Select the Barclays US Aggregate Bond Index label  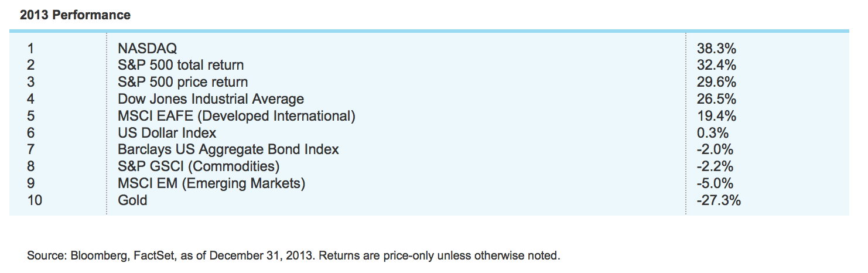[228, 149]
